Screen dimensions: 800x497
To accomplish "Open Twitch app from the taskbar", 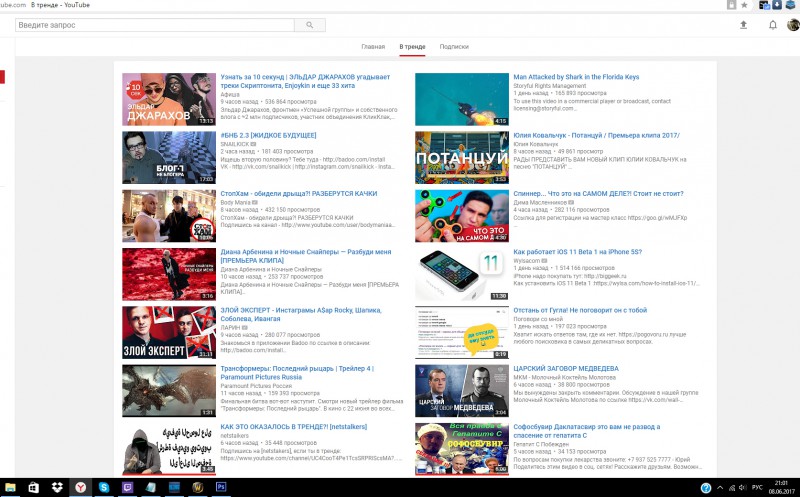I will pyautogui.click(x=128, y=487).
